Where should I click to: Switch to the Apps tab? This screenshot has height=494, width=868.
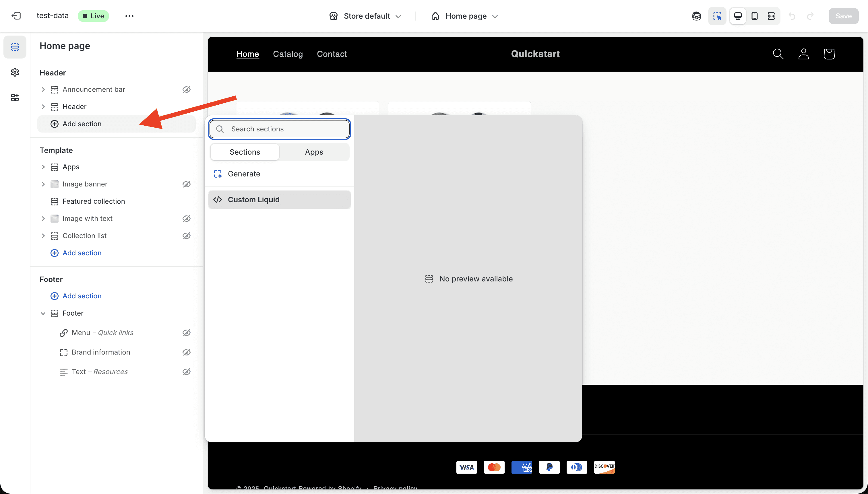(314, 152)
